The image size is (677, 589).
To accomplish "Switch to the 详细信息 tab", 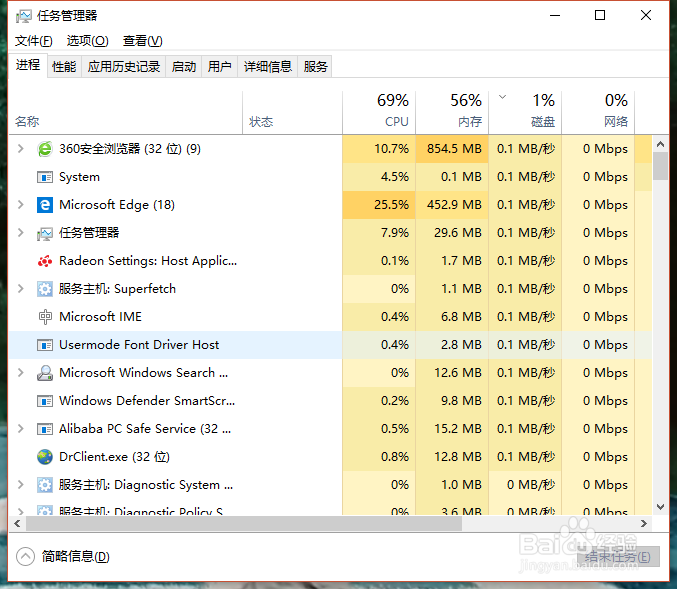I will tap(268, 67).
